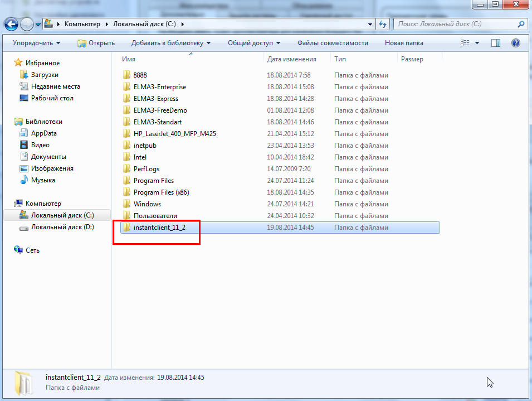This screenshot has width=532, height=401.
Task: Click the Back navigation arrow button
Action: click(11, 24)
